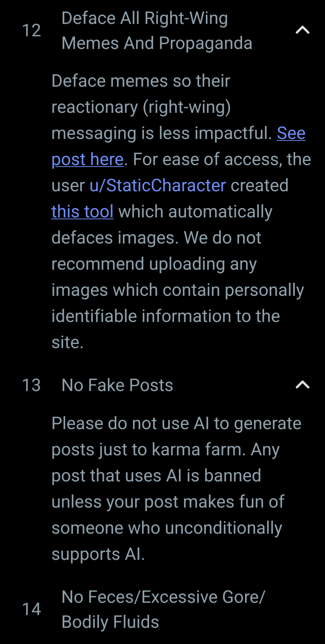Click 'recommend uploading any' text line
325x644 pixels.
(154, 264)
